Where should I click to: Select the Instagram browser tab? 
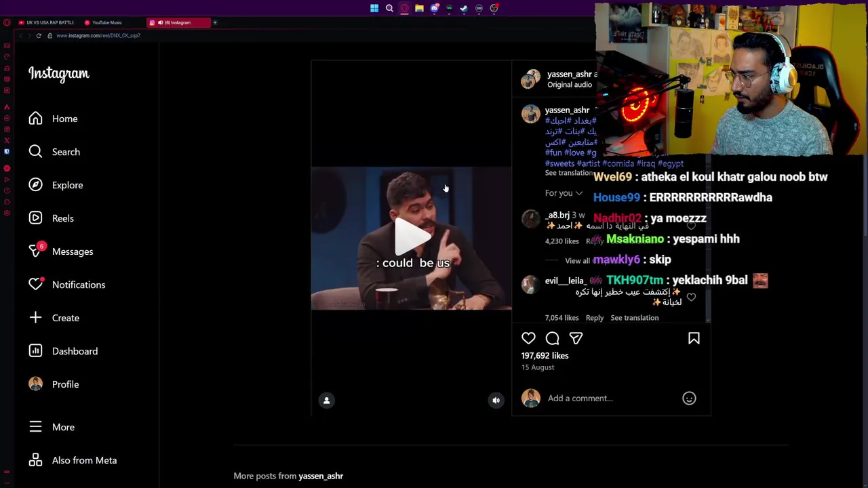click(178, 22)
